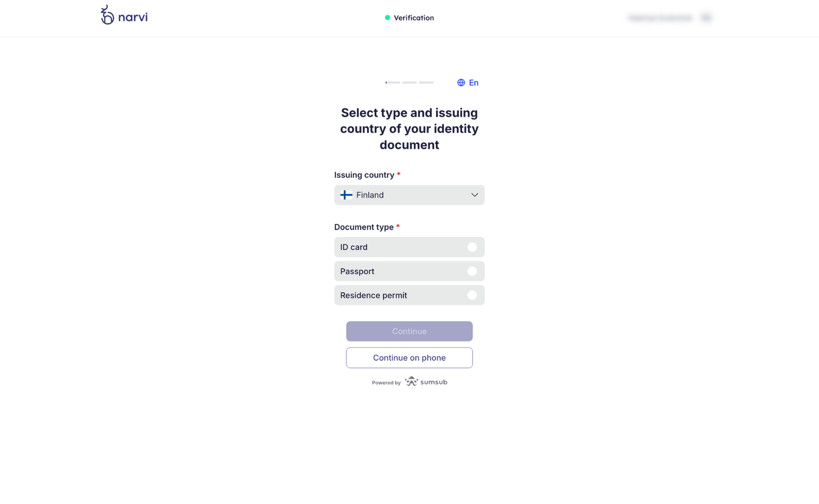Click the first progress step segment
Image resolution: width=819 pixels, height=504 pixels.
(x=393, y=83)
